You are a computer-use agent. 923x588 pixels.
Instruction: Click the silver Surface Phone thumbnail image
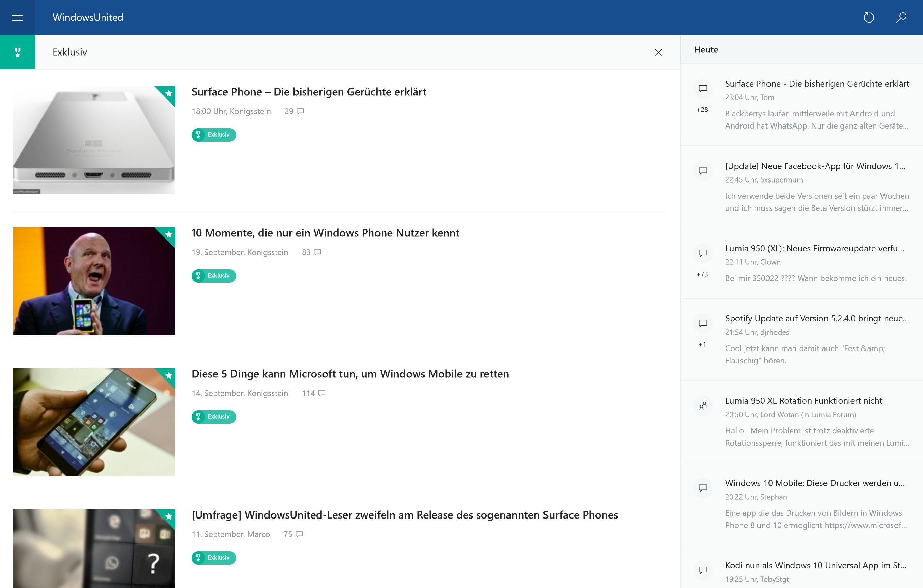(x=94, y=140)
